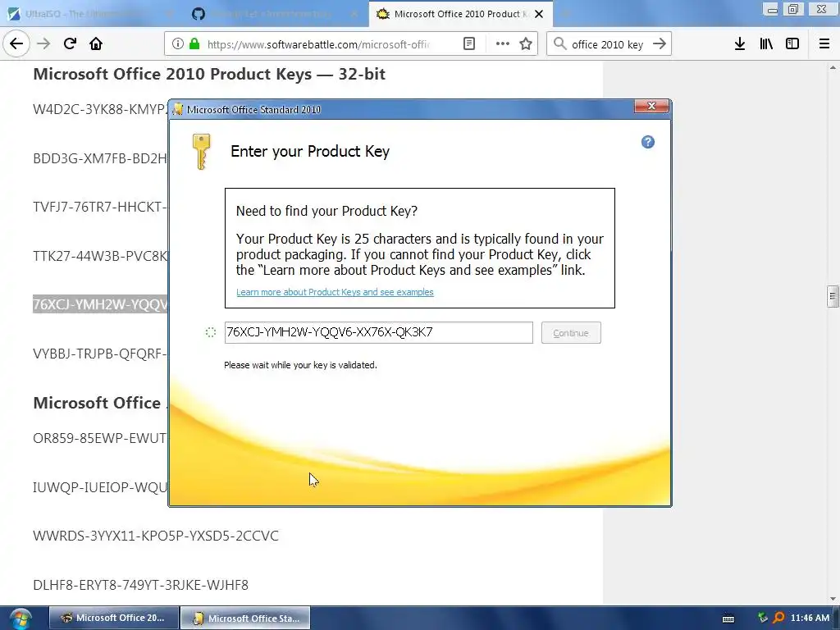Image resolution: width=840 pixels, height=630 pixels.
Task: Click the network tray icon
Action: tap(762, 618)
